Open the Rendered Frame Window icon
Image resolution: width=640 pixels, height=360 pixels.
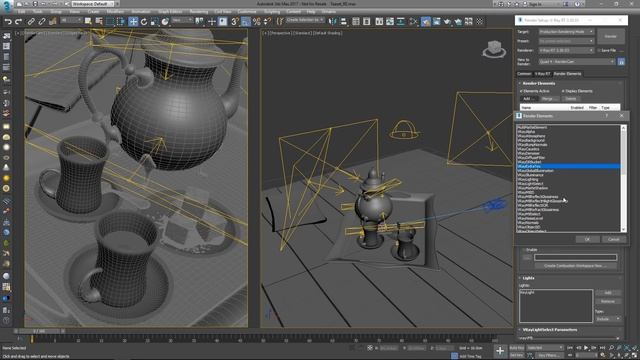(436, 21)
